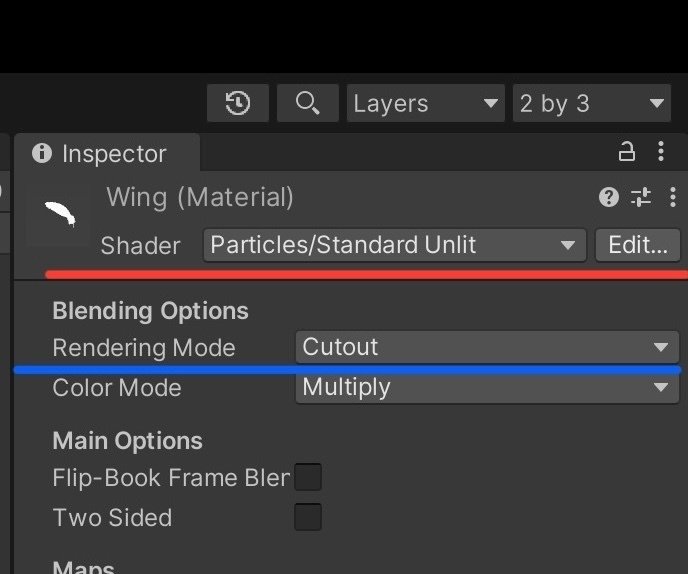Select the Wing feather material thumbnail
688x574 pixels.
tap(60, 214)
